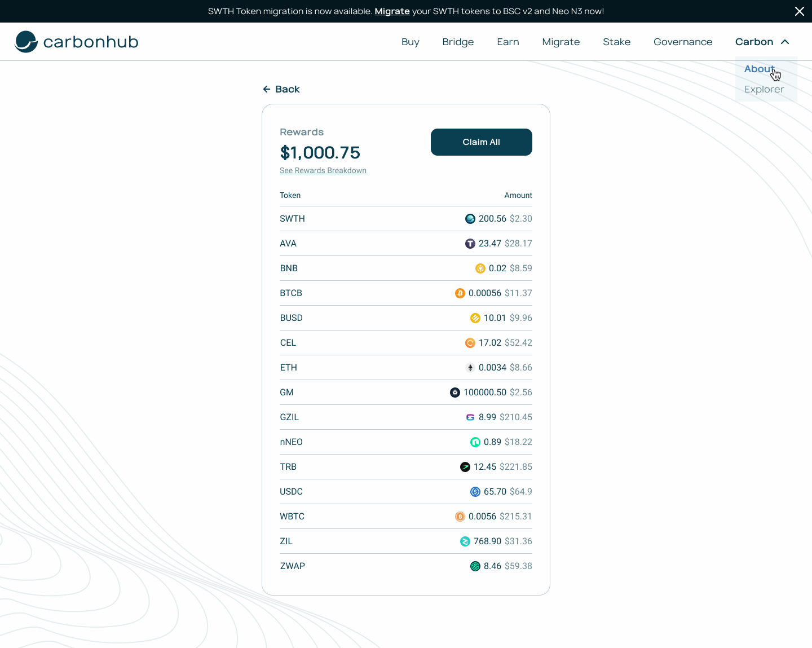Click the $210.45 GZIL value
The width and height of the screenshot is (812, 648).
point(516,417)
